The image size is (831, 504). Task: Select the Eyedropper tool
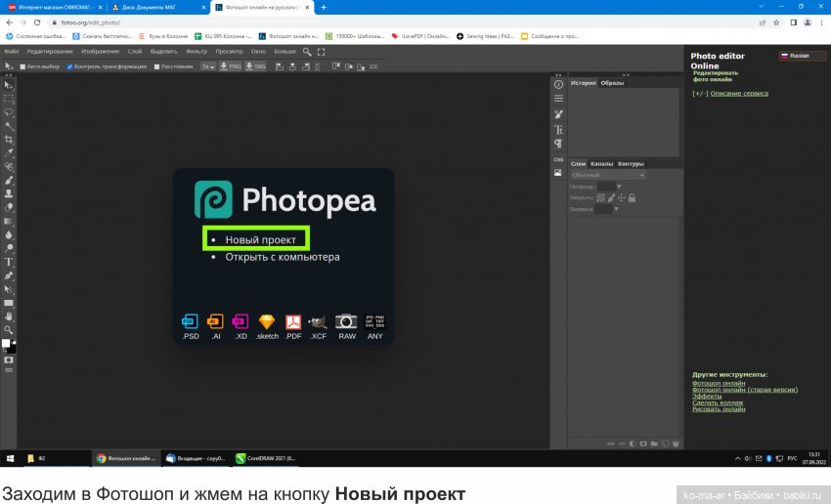[x=9, y=153]
